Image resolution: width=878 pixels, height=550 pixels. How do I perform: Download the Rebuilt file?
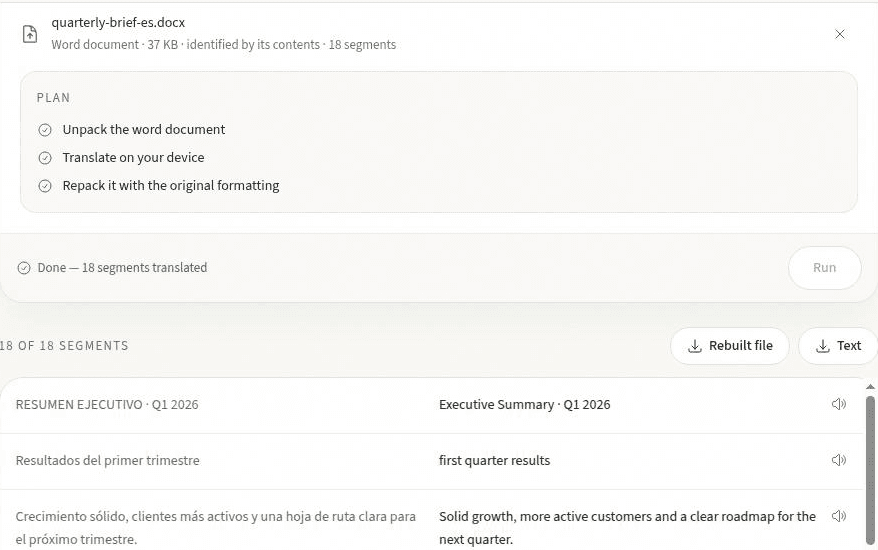coord(730,346)
